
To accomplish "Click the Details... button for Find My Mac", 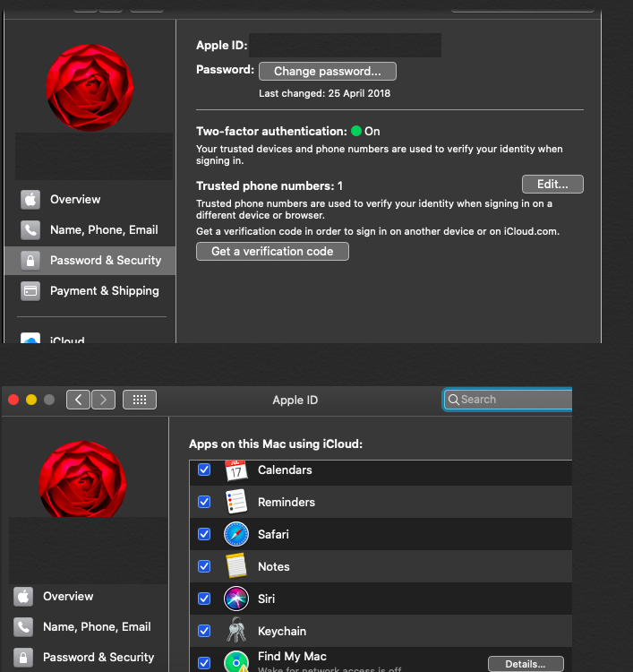I will (x=526, y=664).
